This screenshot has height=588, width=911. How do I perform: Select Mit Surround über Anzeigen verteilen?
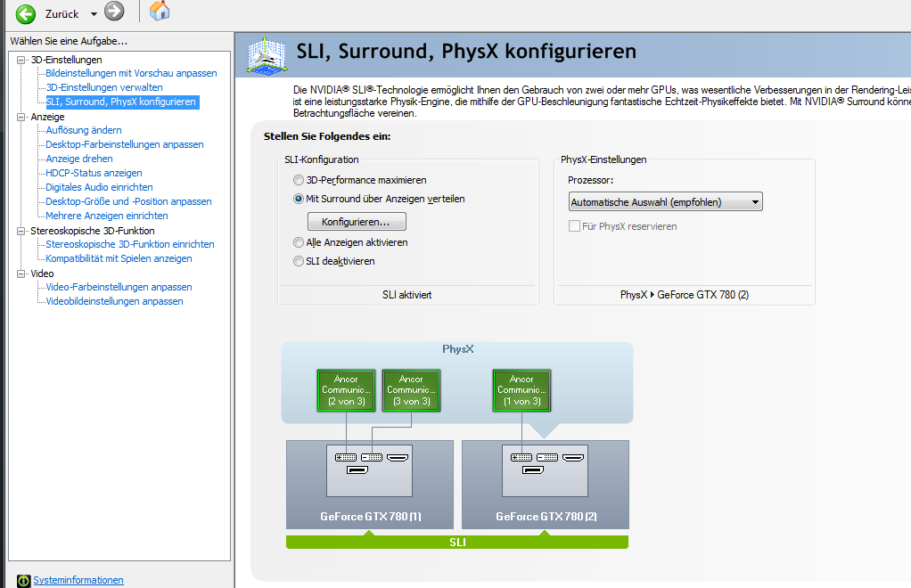299,199
